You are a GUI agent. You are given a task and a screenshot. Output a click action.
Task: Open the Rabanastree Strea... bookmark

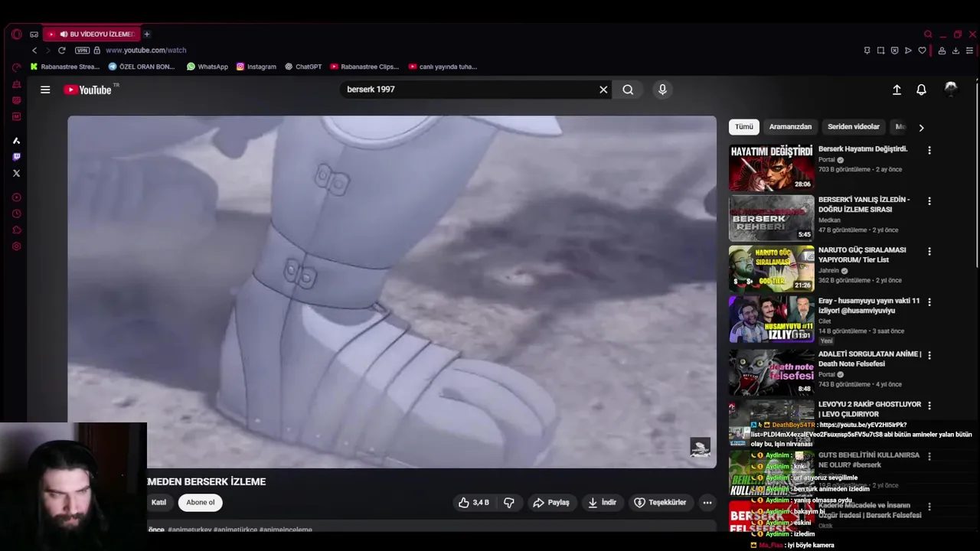click(x=65, y=67)
